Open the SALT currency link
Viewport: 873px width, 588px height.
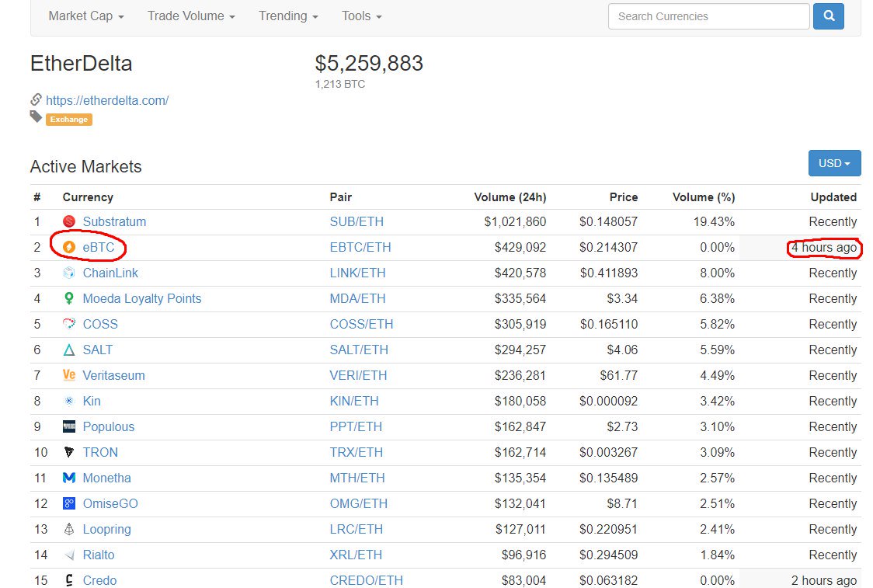97,350
